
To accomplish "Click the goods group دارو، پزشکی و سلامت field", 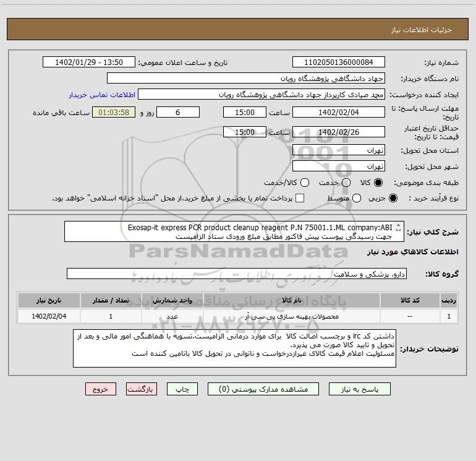I will click(x=237, y=274).
